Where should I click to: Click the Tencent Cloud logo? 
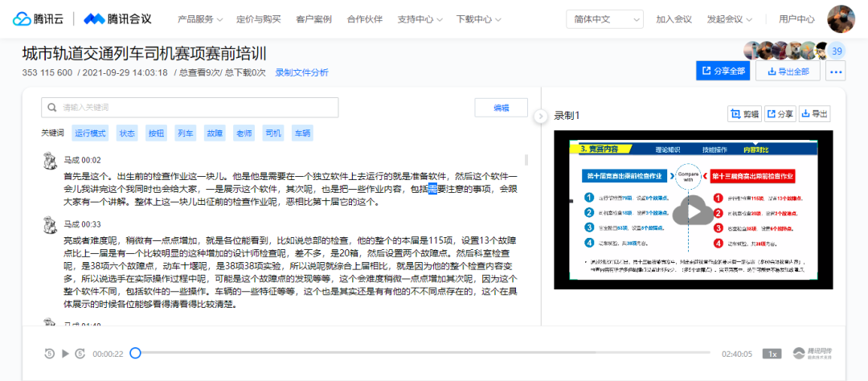[39, 18]
